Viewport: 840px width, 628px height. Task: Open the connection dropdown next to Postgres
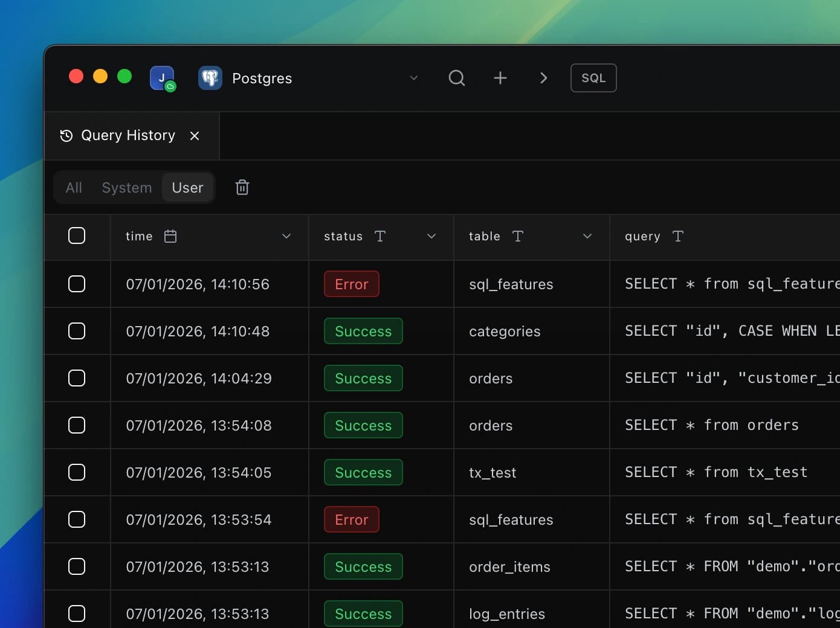pos(413,78)
